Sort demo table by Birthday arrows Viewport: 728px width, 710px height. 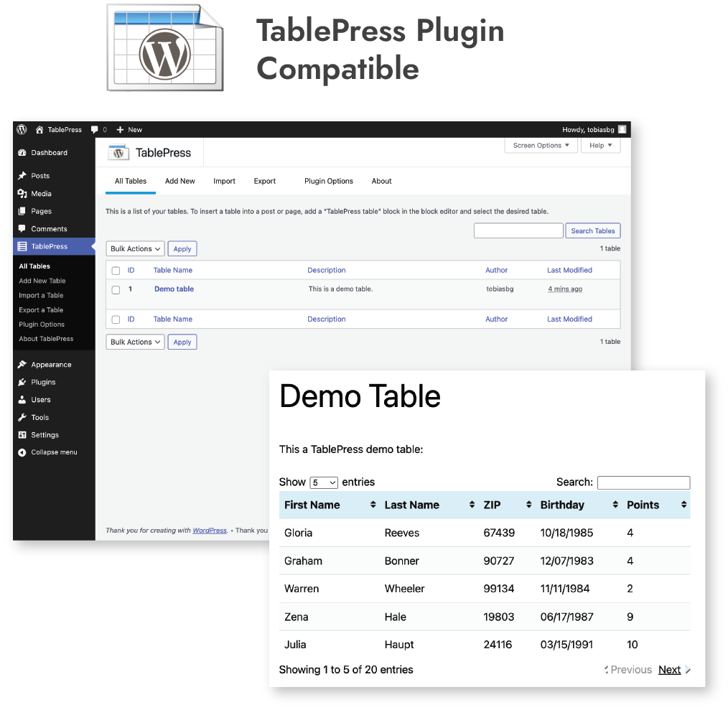coord(615,505)
